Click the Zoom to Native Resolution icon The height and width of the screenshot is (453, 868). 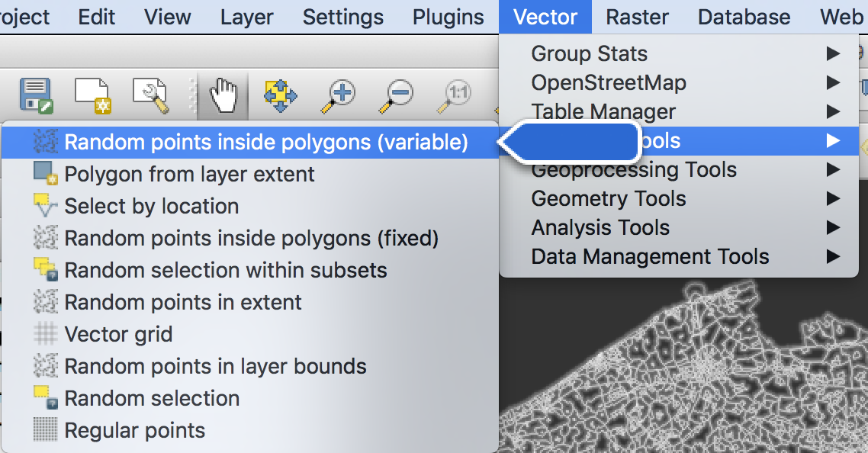click(454, 96)
